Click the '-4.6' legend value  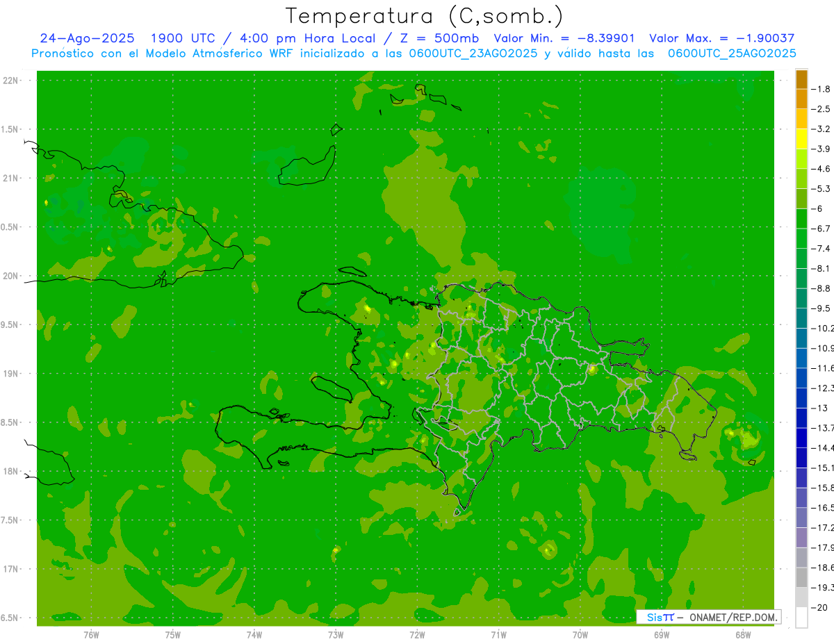click(x=821, y=169)
